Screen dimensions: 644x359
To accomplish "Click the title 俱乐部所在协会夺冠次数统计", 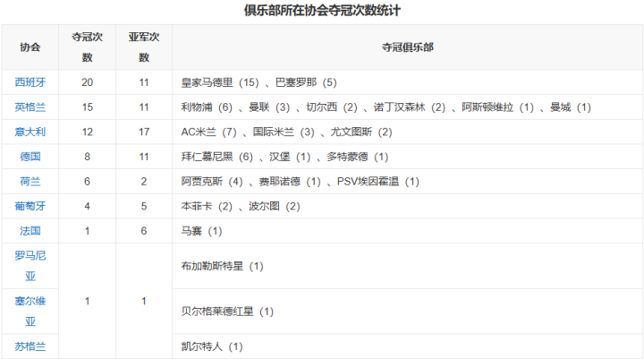I will pos(322,10).
